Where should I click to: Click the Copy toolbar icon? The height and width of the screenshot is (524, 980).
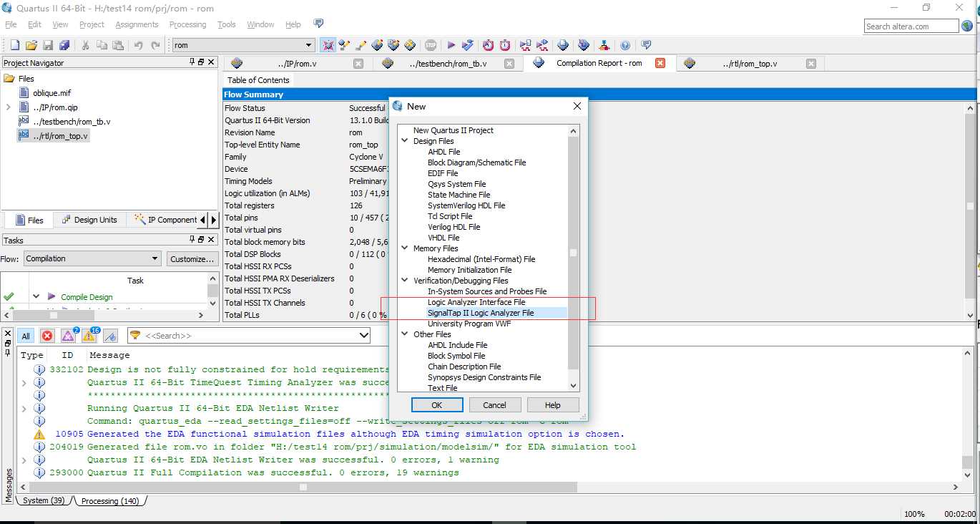[102, 45]
